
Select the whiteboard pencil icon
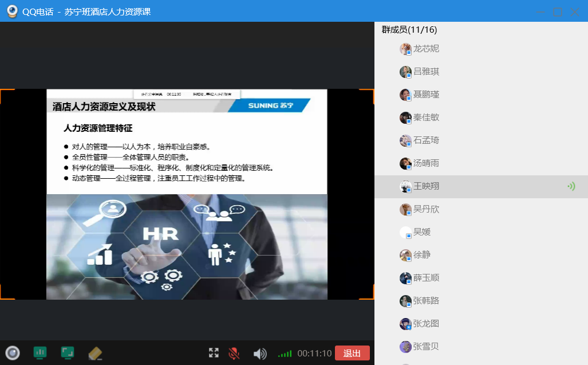[x=95, y=354]
